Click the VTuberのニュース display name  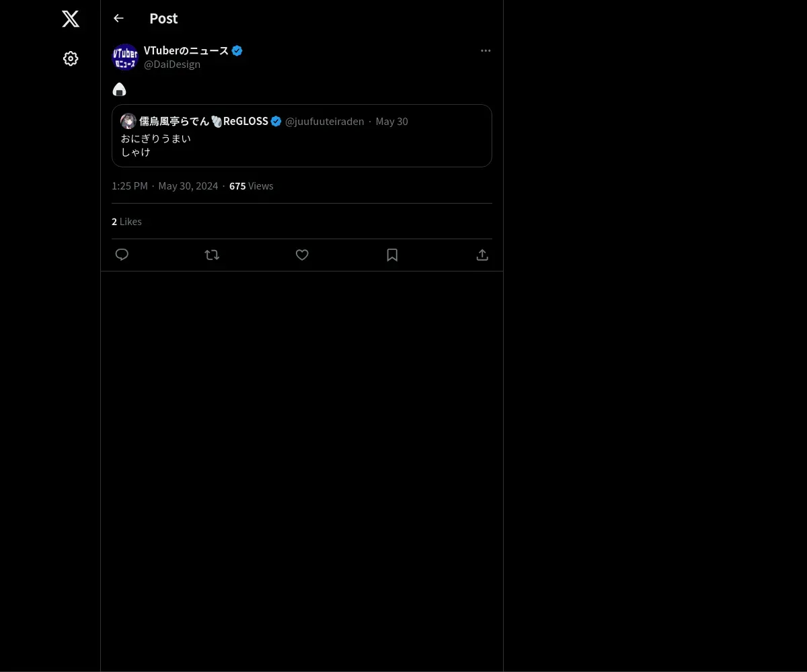coord(186,50)
